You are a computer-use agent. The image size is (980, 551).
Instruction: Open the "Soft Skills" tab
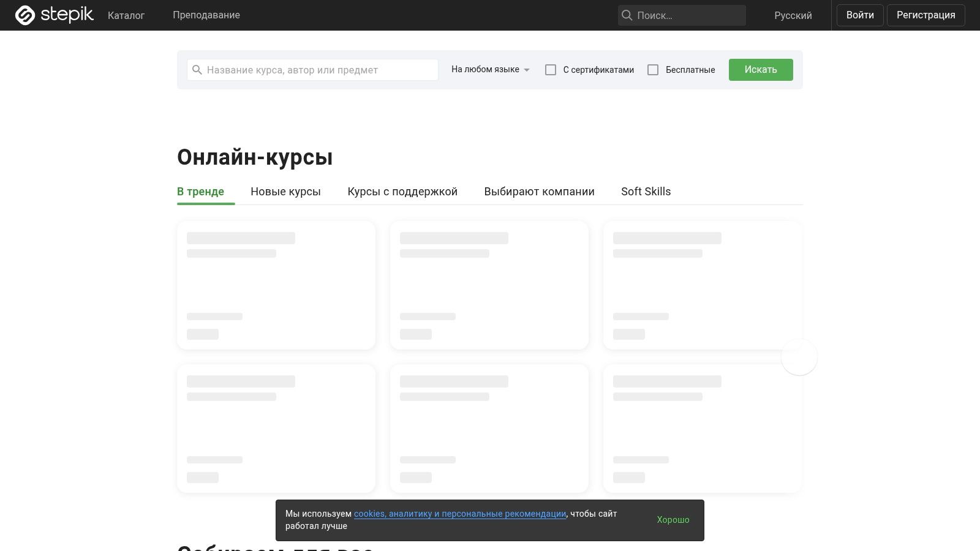pyautogui.click(x=646, y=192)
